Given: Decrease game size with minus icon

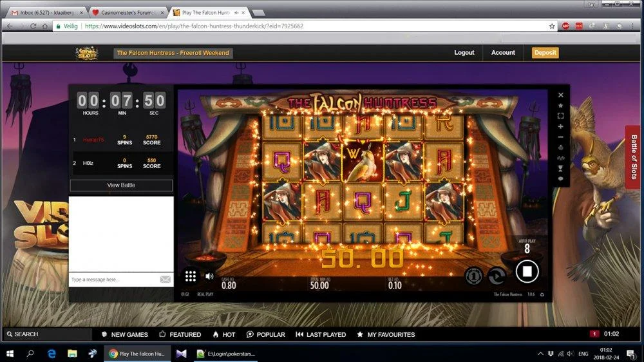Looking at the screenshot, I should click(561, 137).
